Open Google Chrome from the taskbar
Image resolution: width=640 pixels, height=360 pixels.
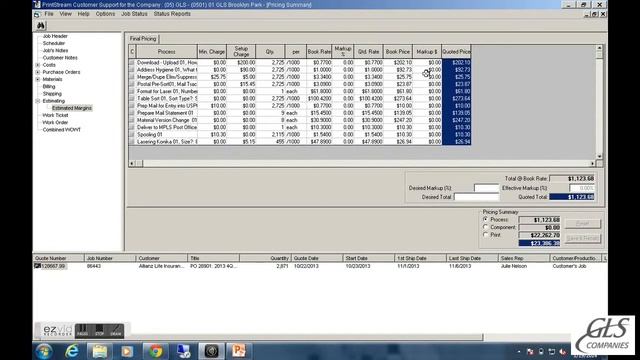pos(155,351)
